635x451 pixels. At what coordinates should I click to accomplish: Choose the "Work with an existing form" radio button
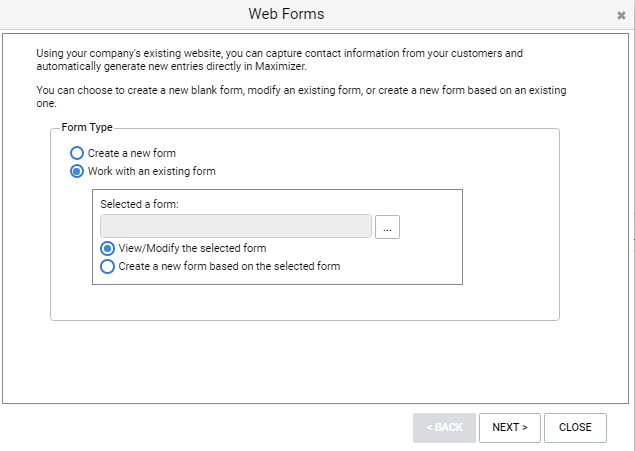[77, 171]
